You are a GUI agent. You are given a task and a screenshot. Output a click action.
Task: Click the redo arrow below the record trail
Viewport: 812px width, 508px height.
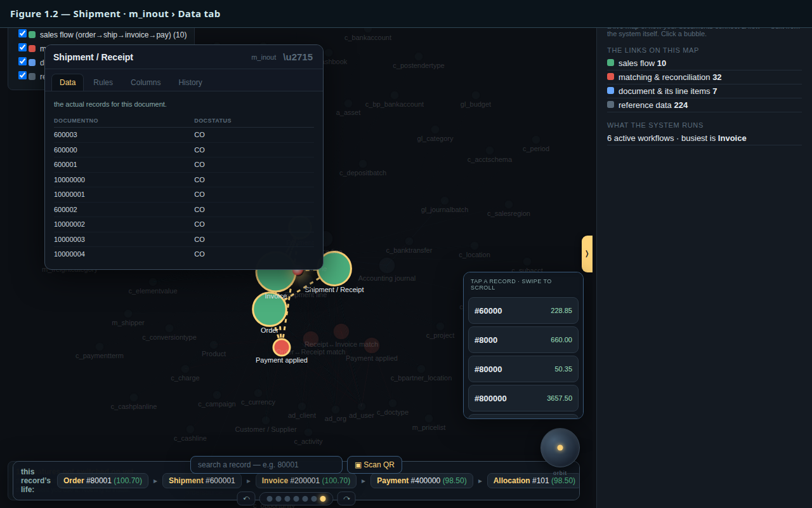click(x=346, y=498)
